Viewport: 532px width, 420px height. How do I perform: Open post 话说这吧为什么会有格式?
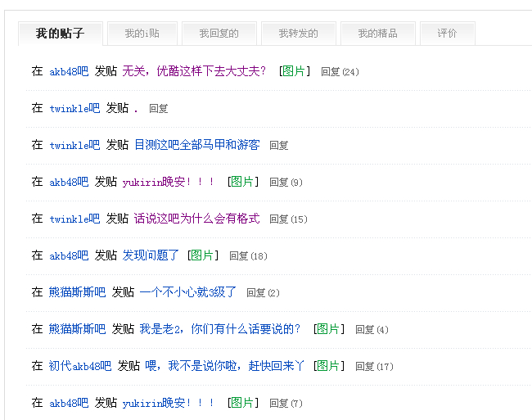[x=197, y=219]
